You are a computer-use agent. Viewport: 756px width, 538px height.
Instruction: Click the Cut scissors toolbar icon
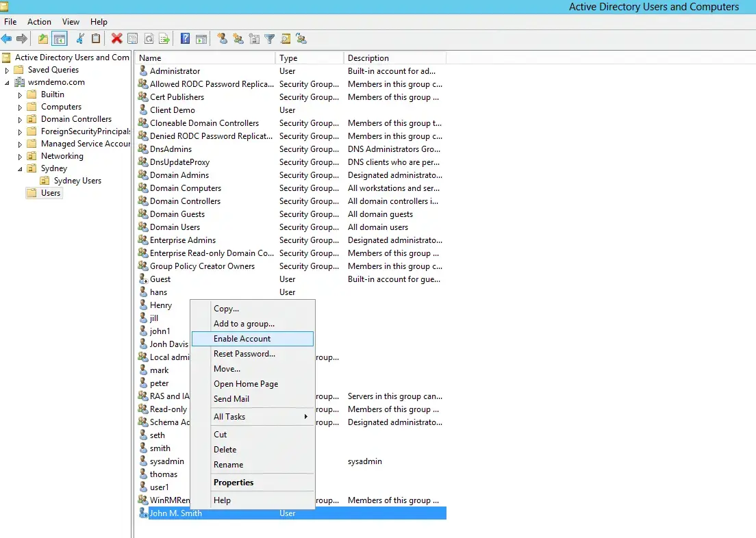(x=81, y=38)
